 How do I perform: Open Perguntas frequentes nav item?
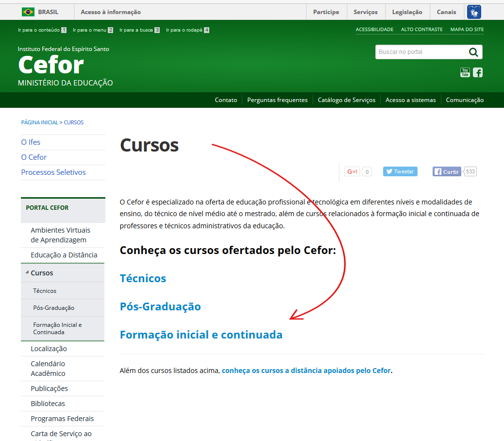tap(277, 100)
